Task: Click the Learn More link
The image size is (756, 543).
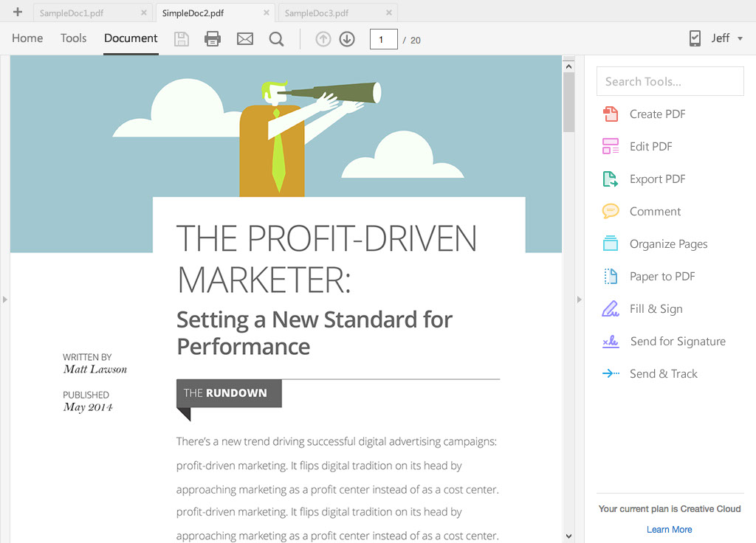Action: [x=669, y=529]
